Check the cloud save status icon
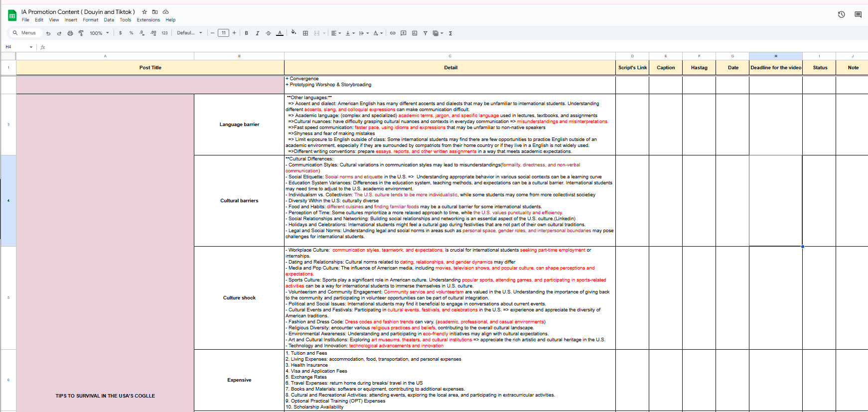Screen dimensions: 868x412 click(x=166, y=11)
